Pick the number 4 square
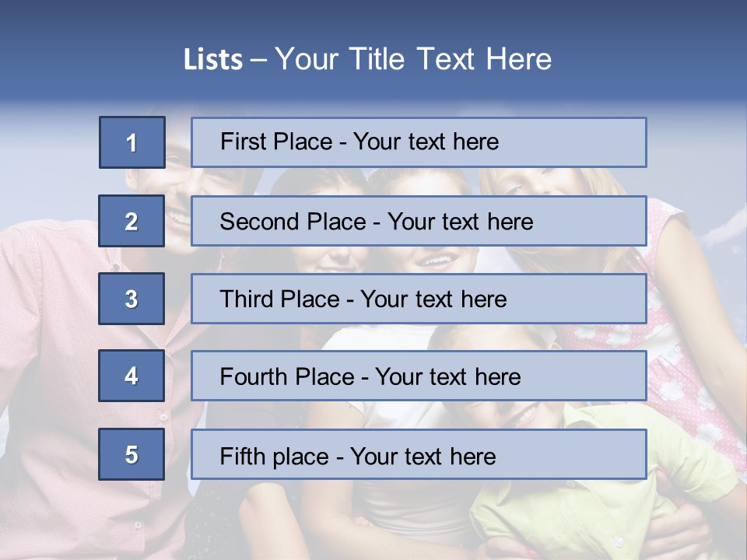Image resolution: width=747 pixels, height=560 pixels. [x=132, y=376]
